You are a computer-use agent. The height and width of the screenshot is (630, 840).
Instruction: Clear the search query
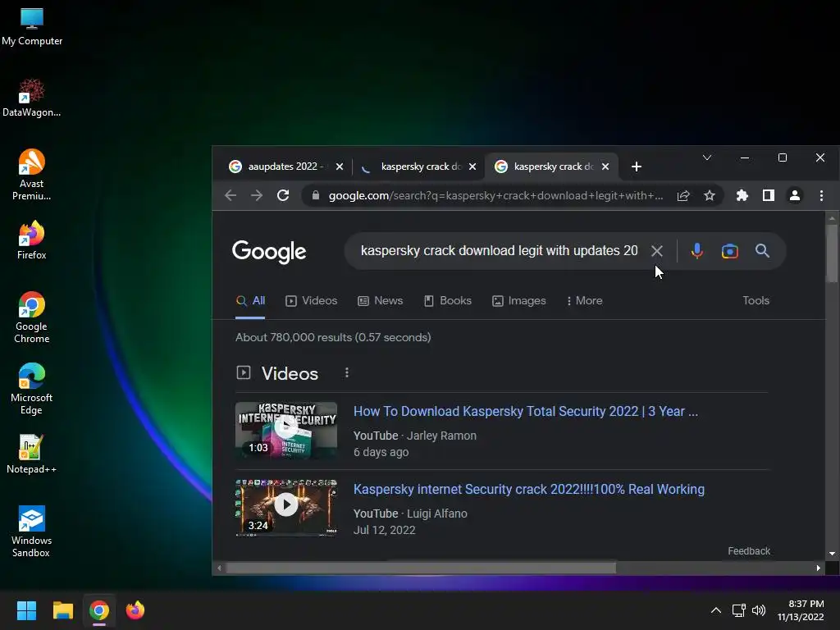pos(657,251)
